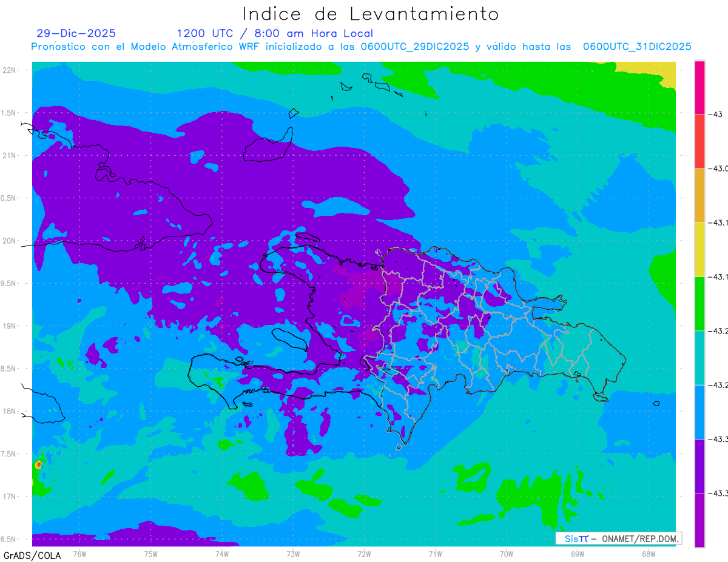Viewport: 728px width, 562px height.
Task: Click the '19N' latitude label
Action: (x=10, y=326)
